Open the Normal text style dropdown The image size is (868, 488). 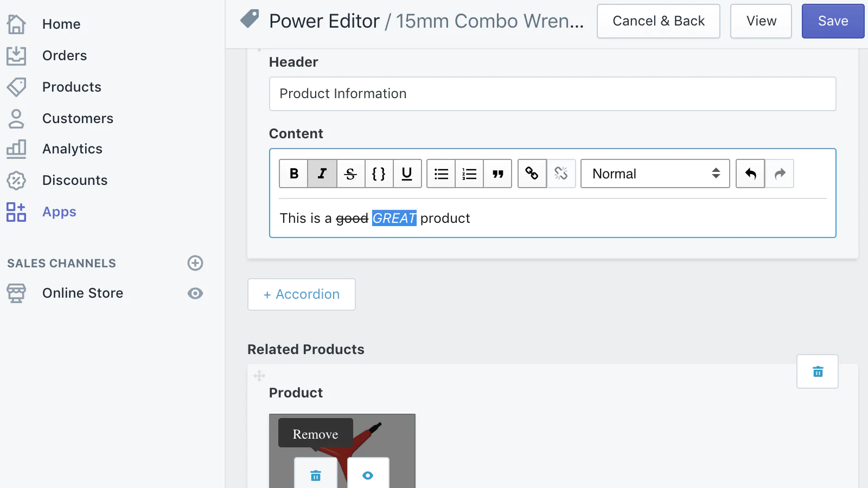655,174
